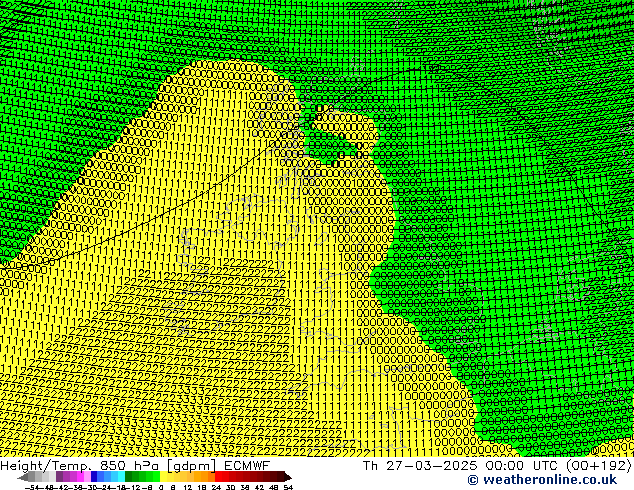Select the yellow legend segment at value 0
The image size is (634, 490).
coord(163,477)
